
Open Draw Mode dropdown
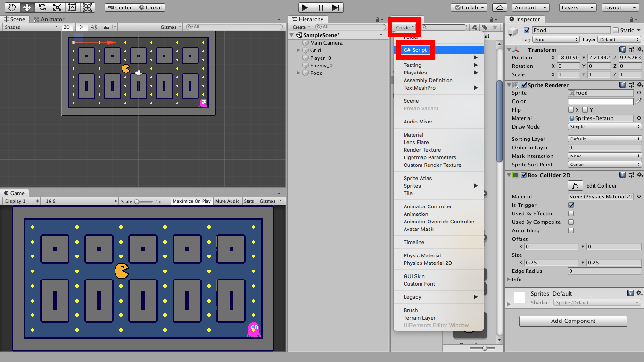click(x=605, y=127)
